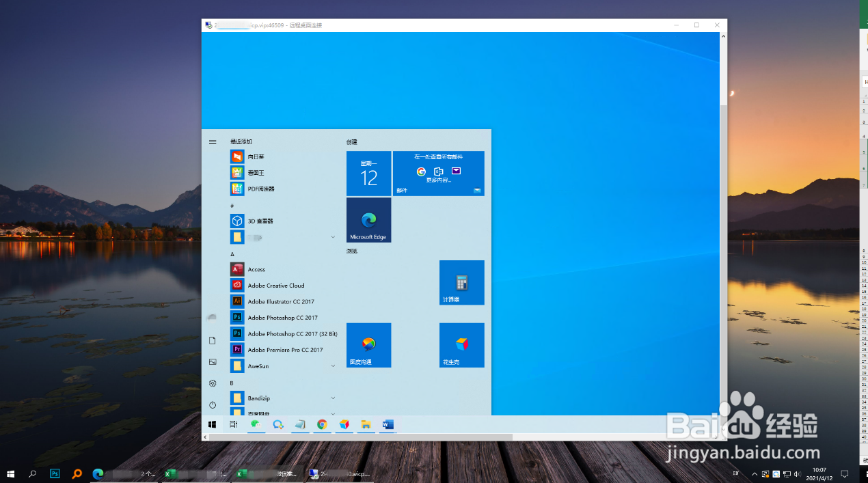This screenshot has width=868, height=483.
Task: Open the 计算器 calculator tile
Action: tap(462, 283)
